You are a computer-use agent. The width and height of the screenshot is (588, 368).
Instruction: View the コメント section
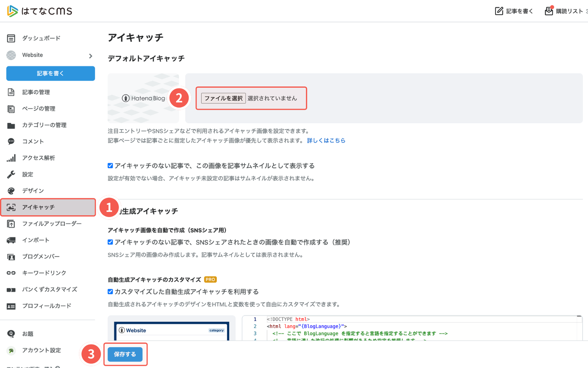(32, 141)
